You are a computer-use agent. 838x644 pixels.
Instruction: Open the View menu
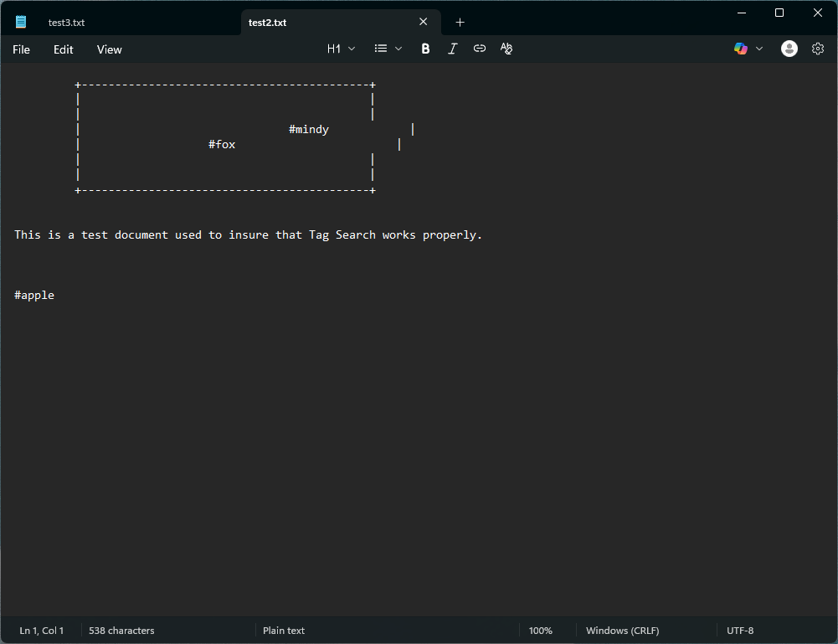110,49
